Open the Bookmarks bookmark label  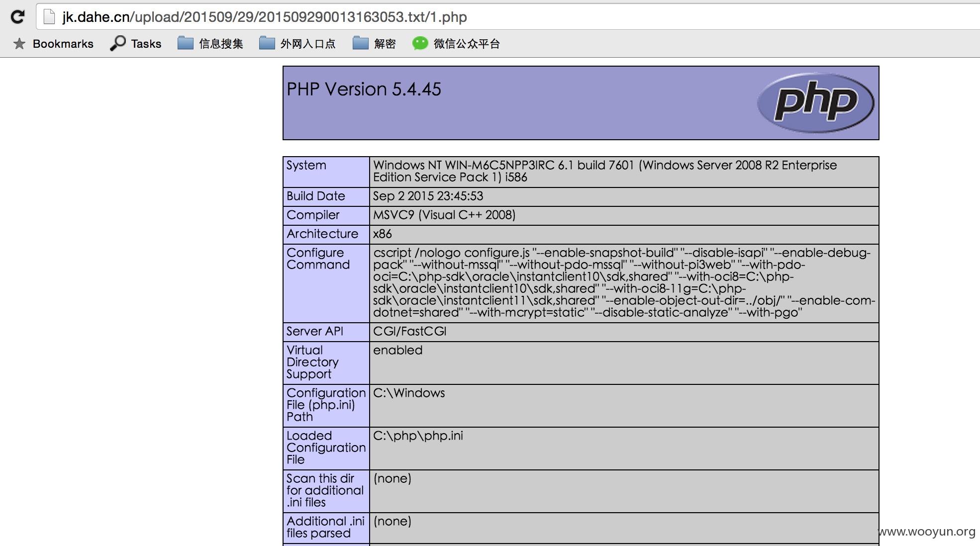tap(63, 44)
